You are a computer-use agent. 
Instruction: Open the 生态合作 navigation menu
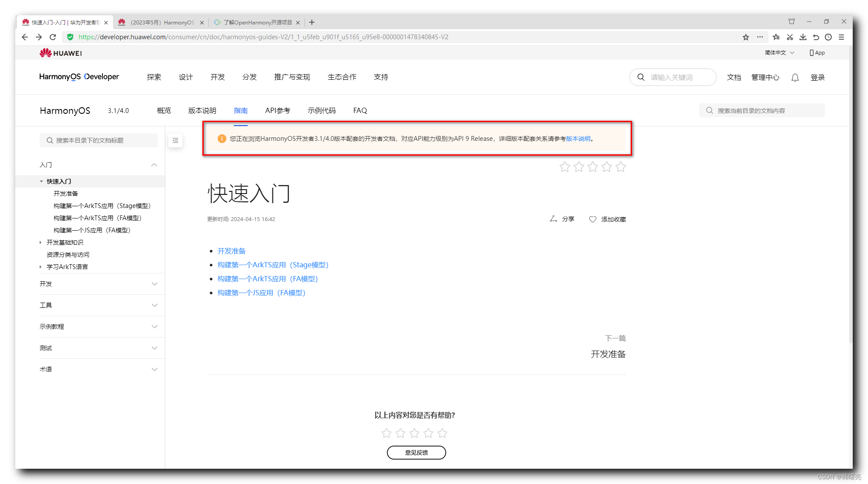pyautogui.click(x=342, y=77)
